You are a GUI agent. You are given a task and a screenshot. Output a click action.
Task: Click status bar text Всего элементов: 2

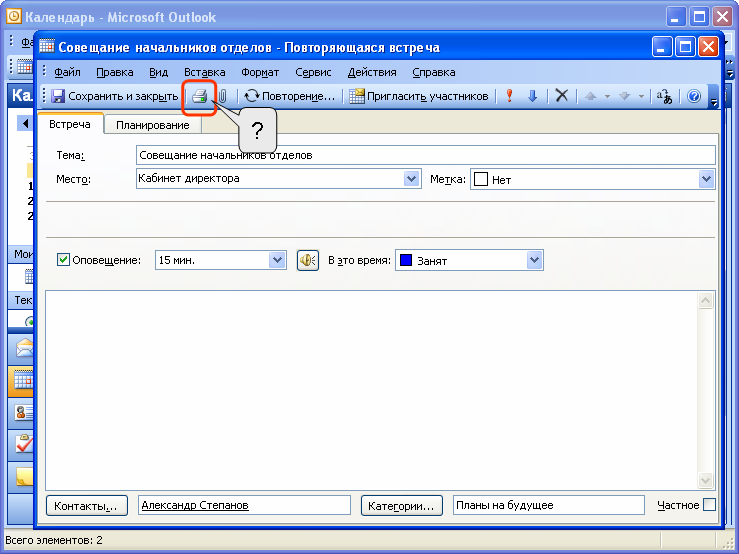(x=54, y=540)
